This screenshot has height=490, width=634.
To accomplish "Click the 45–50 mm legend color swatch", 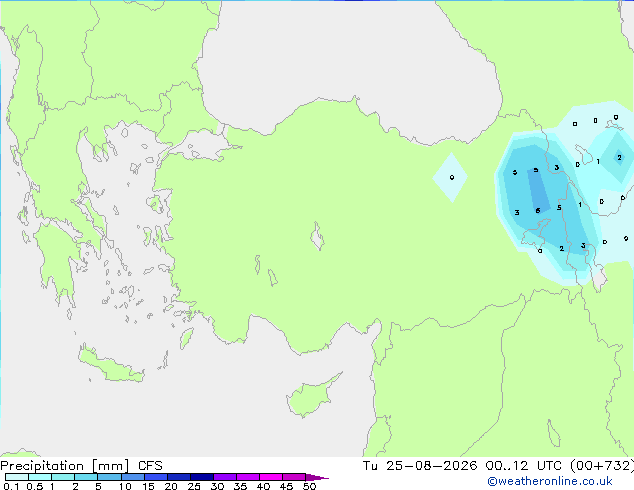I will (x=294, y=477).
